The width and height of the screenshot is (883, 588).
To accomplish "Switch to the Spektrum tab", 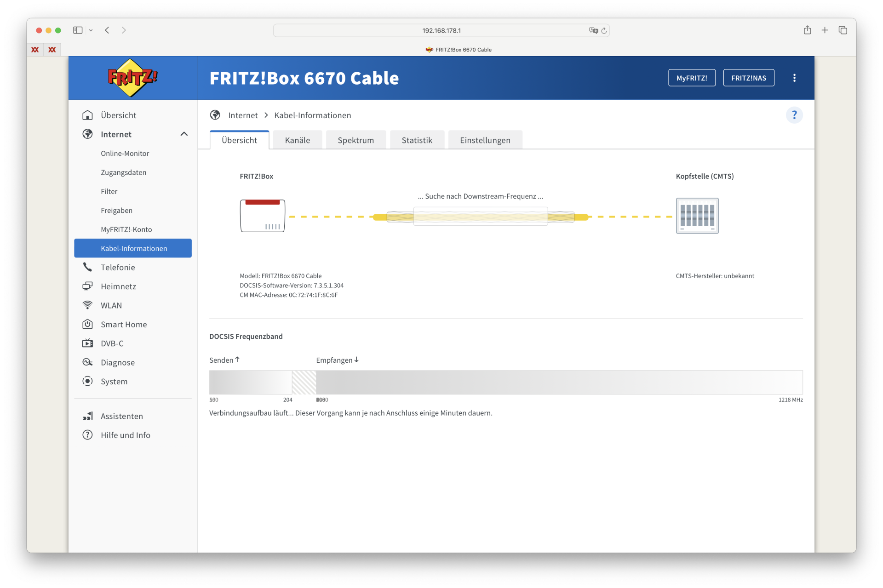I will coord(355,140).
